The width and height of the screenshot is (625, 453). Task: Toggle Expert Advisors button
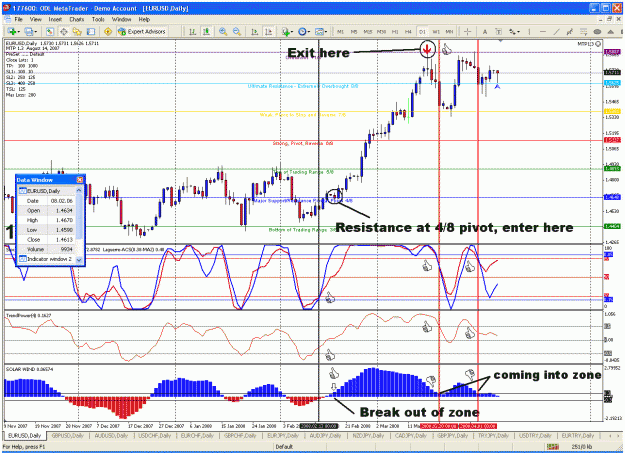(142, 32)
